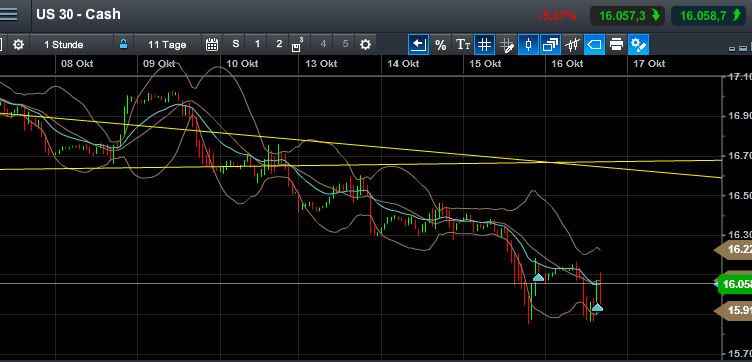Image resolution: width=752 pixels, height=362 pixels.
Task: Toggle the chart period lock icon
Action: [x=123, y=45]
